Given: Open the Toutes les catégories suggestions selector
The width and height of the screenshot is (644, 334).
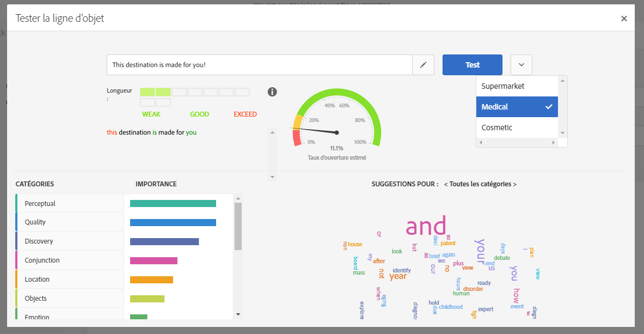Looking at the screenshot, I should [480, 184].
